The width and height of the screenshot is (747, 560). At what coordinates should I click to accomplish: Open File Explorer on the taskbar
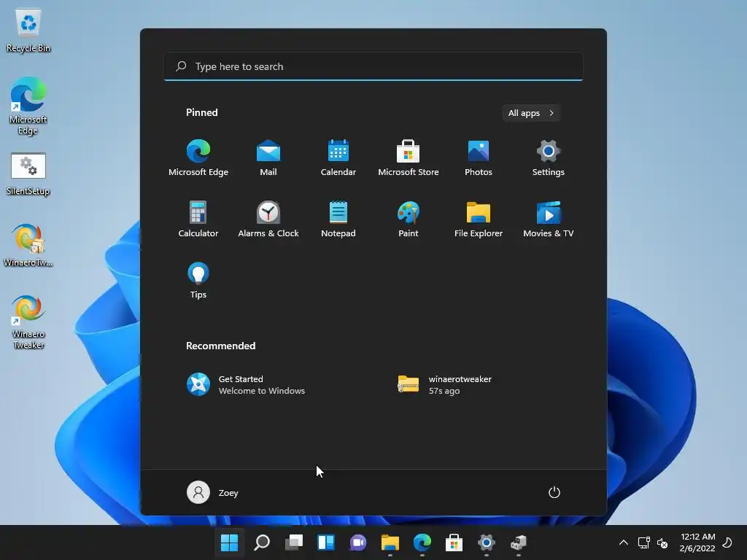pyautogui.click(x=390, y=542)
